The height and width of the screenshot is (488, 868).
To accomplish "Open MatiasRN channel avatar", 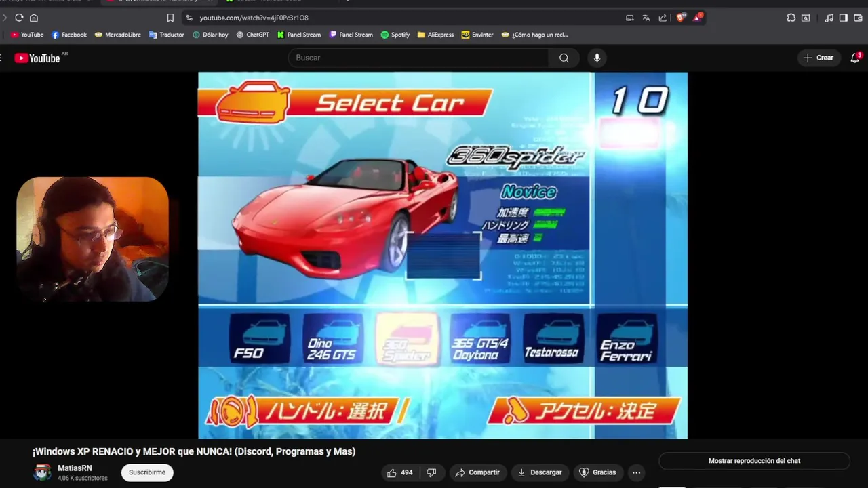I will [x=42, y=472].
